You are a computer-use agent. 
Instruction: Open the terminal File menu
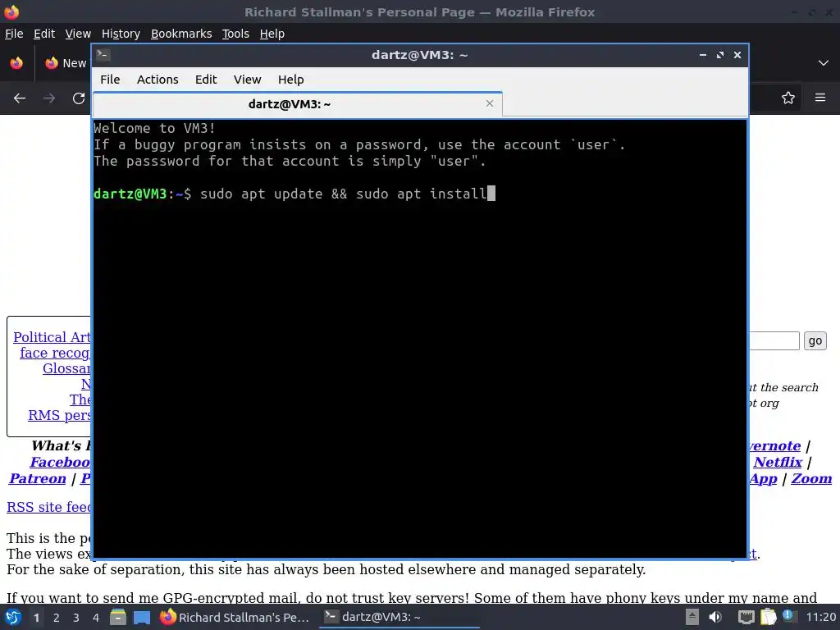(110, 80)
